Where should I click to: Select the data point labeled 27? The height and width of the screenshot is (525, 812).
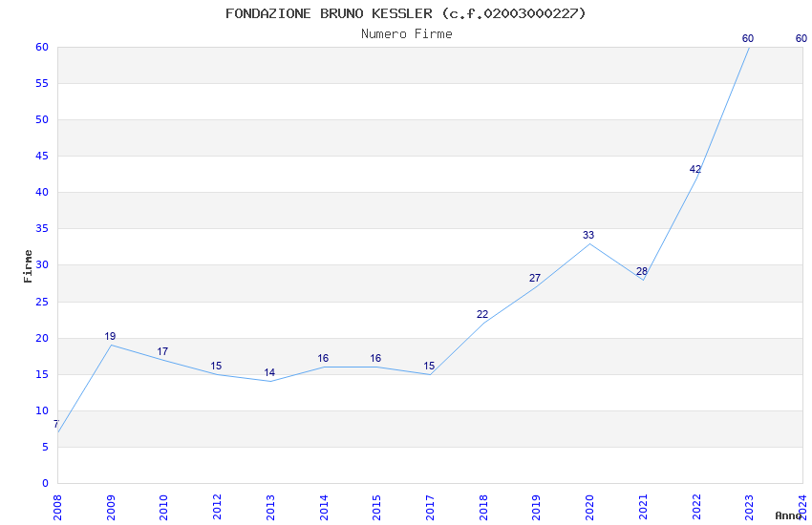click(535, 279)
